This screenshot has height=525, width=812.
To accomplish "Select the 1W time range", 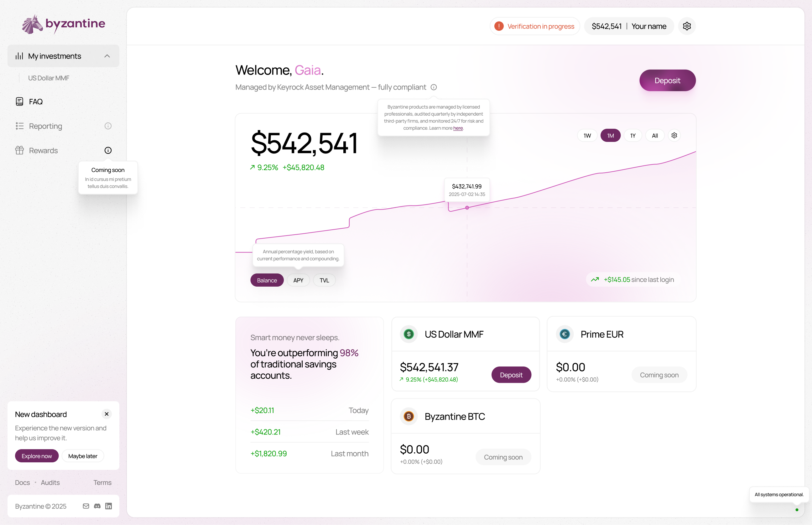I will [x=587, y=136].
